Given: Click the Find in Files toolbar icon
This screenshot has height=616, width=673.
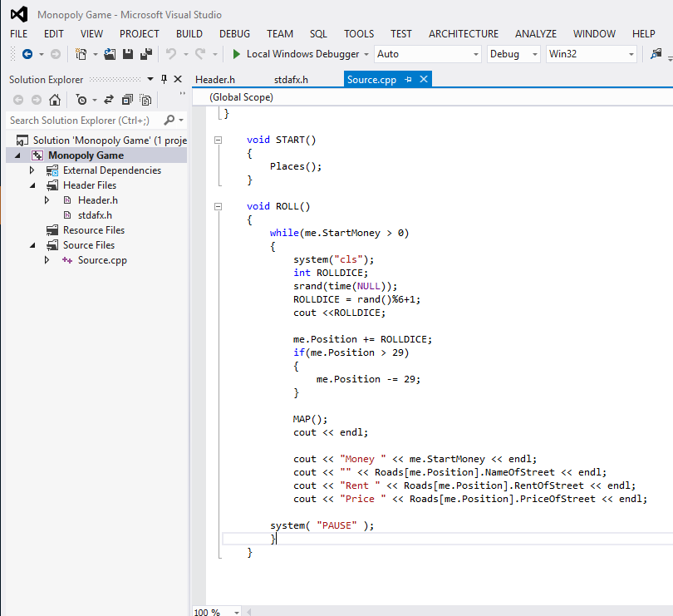Looking at the screenshot, I should [x=656, y=54].
